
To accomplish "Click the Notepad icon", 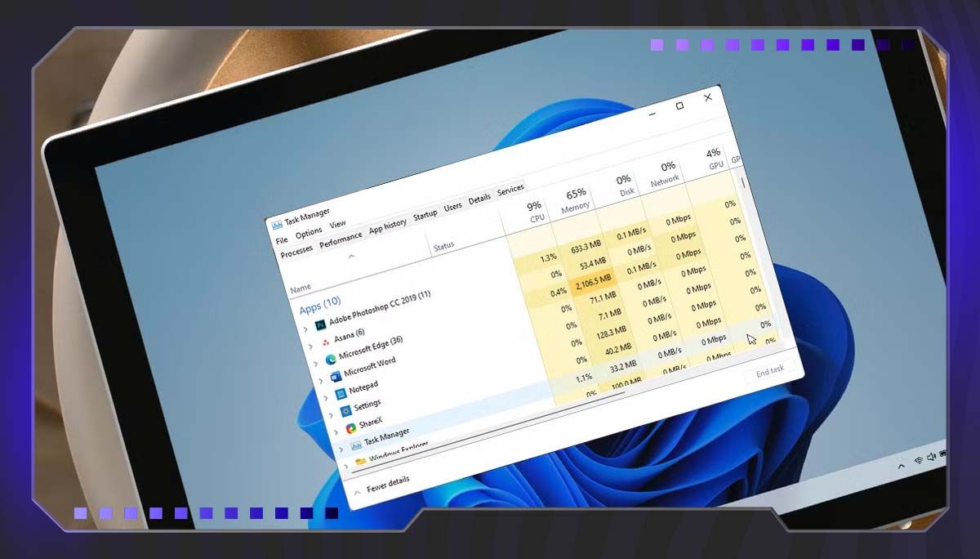I will click(x=341, y=393).
